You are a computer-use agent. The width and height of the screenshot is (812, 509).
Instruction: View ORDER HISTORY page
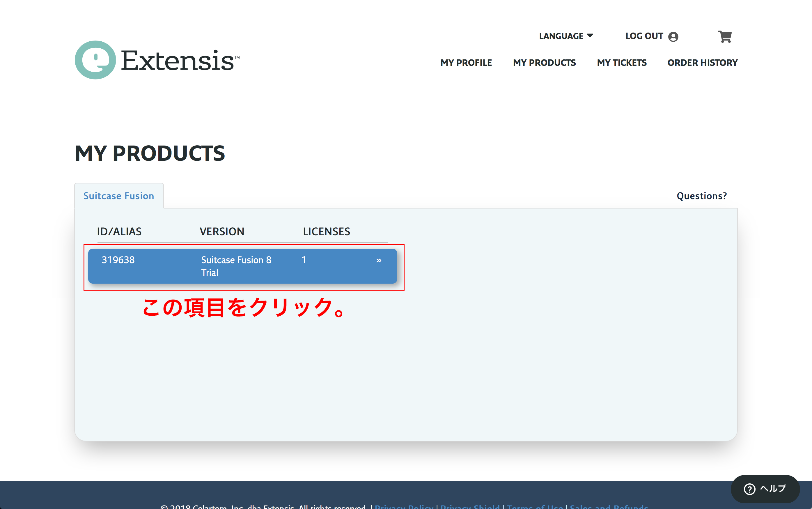coord(702,63)
